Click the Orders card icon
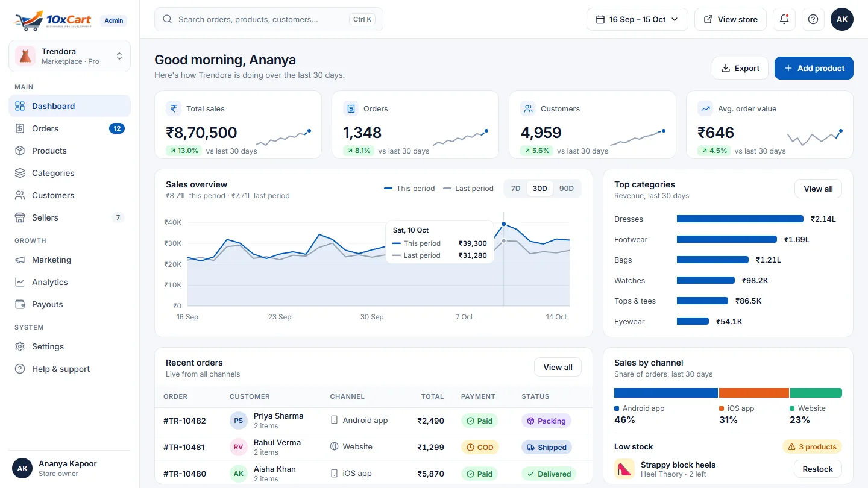The width and height of the screenshot is (868, 488). 351,108
